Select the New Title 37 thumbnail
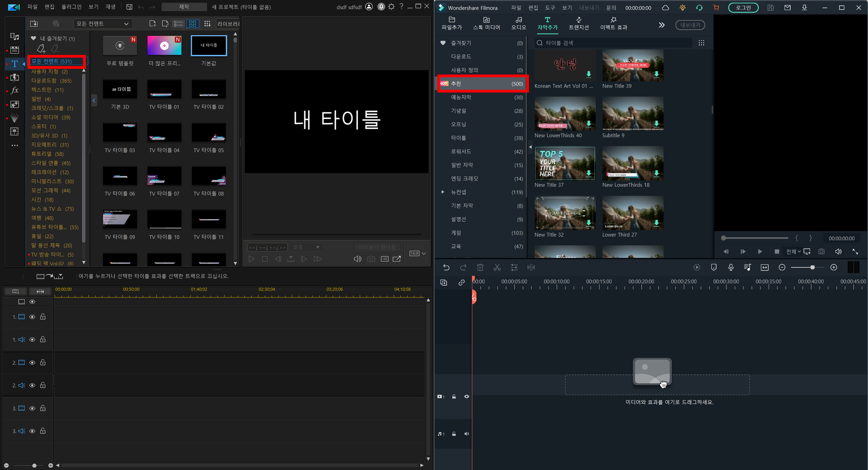 (564, 163)
